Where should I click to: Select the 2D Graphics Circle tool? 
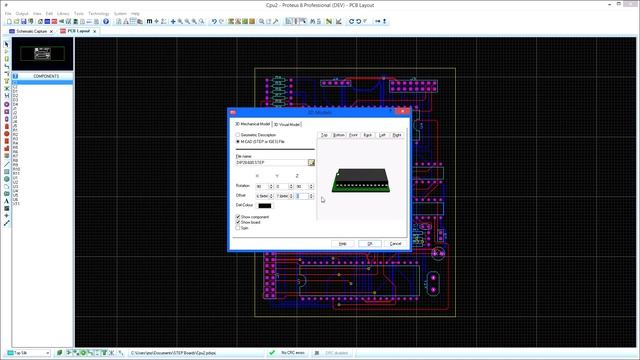point(7,179)
